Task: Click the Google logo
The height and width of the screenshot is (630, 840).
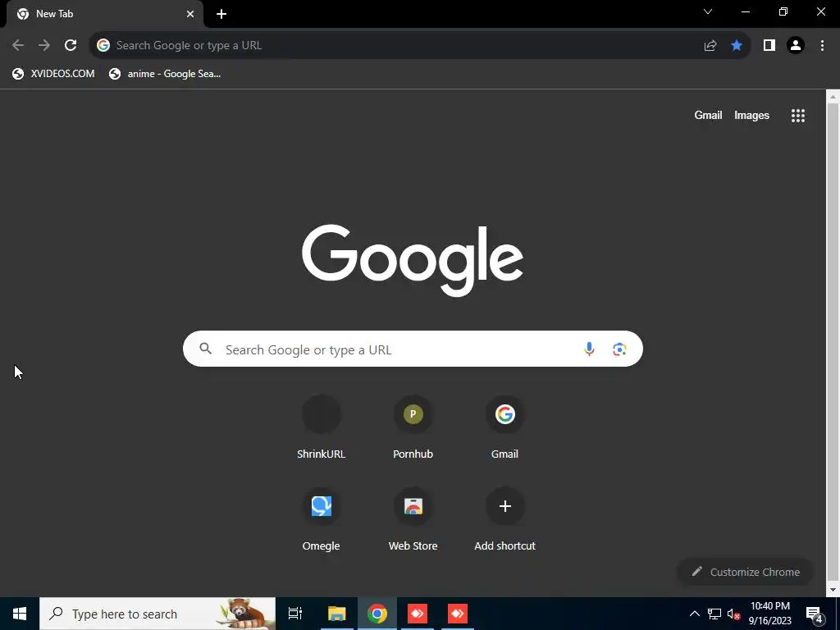Action: coord(413,260)
